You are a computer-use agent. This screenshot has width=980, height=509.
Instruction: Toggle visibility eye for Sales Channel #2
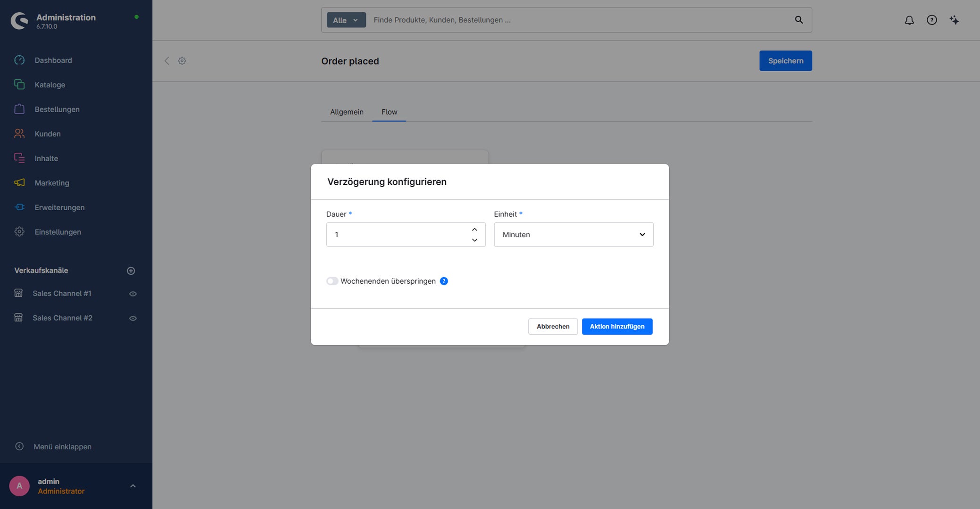point(133,318)
